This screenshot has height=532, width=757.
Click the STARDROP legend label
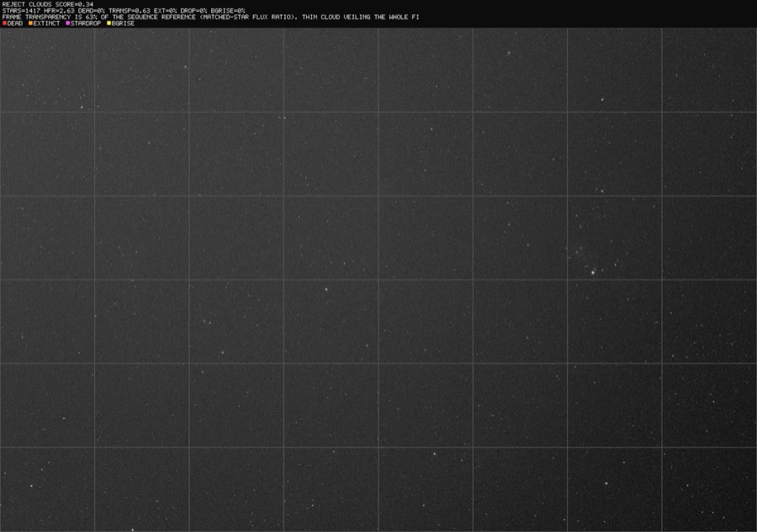[x=86, y=24]
